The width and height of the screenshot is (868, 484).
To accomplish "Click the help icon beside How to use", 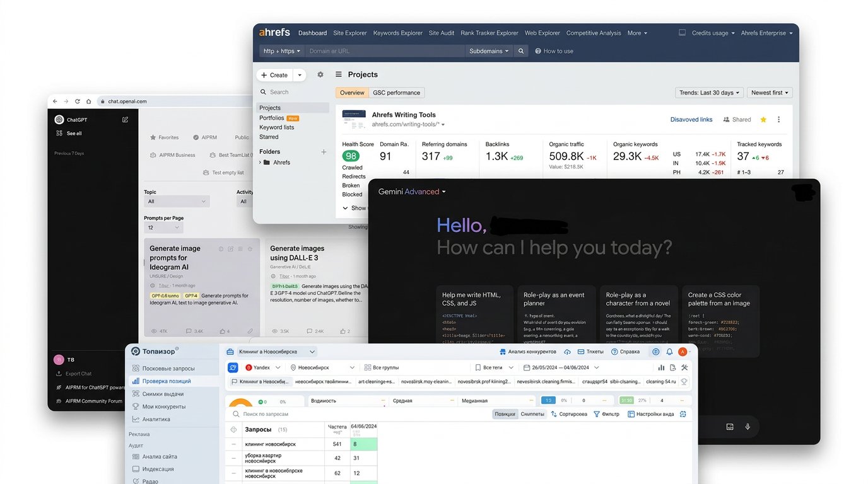I will [538, 51].
